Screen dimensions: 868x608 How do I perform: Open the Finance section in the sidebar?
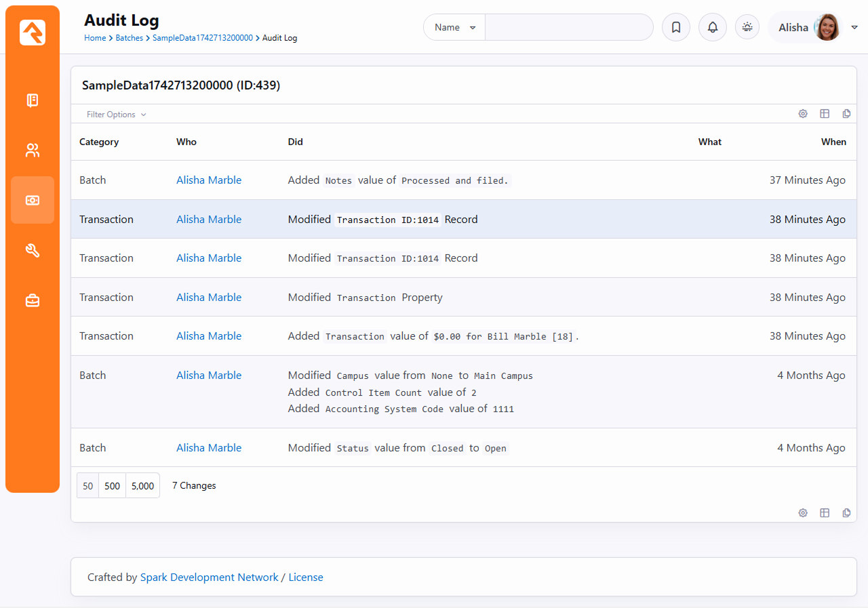(33, 200)
